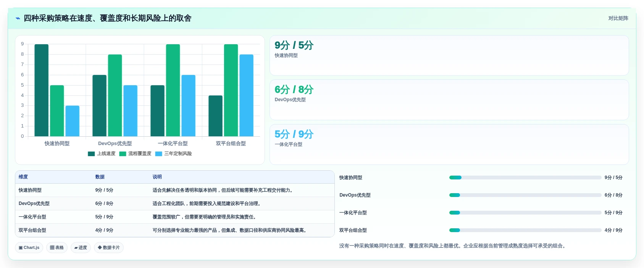Viewport: 644px width, 268px height.
Task: Click the 4分 / 9分 value beside the progress bar
Action: pyautogui.click(x=613, y=231)
